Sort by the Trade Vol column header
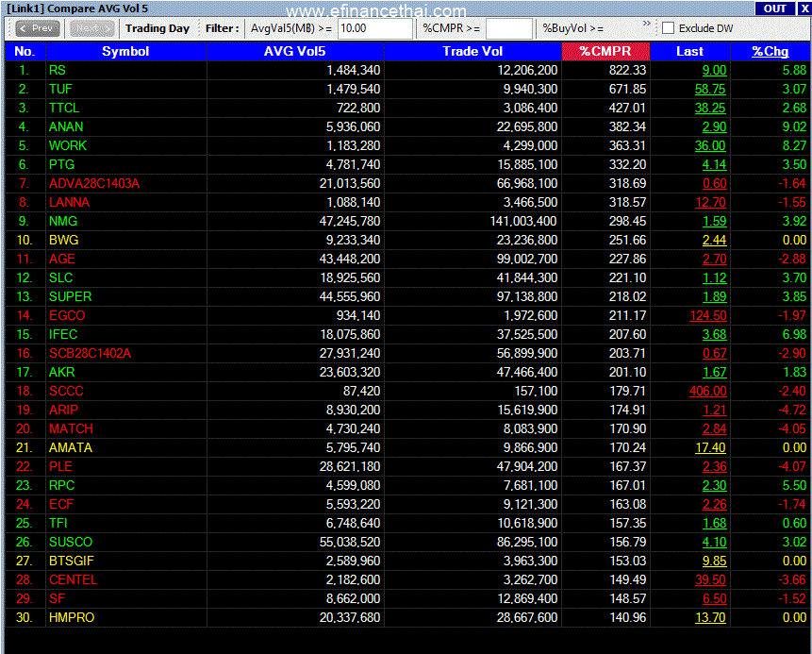Viewport: 812px width, 654px height. (472, 51)
